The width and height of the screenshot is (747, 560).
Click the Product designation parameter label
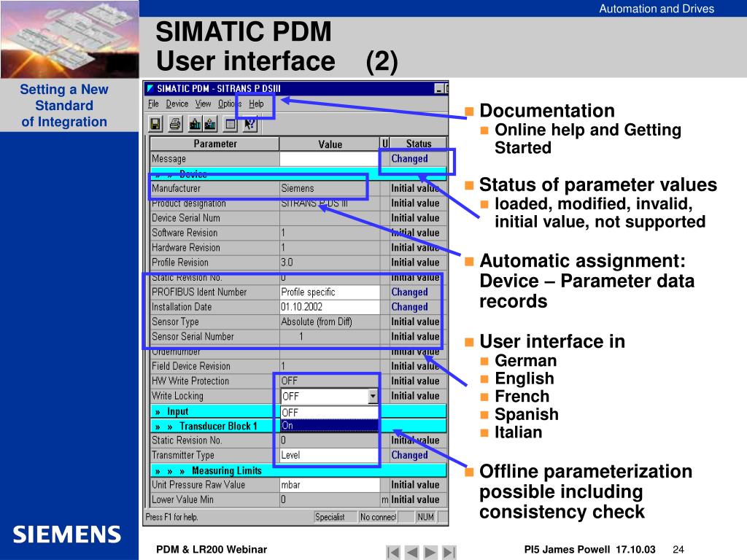(189, 203)
